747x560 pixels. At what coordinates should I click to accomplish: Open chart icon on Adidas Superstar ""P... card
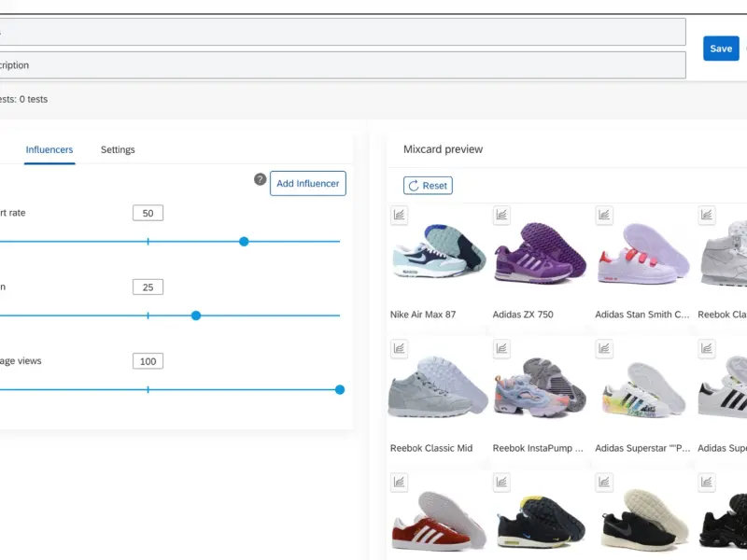point(604,349)
